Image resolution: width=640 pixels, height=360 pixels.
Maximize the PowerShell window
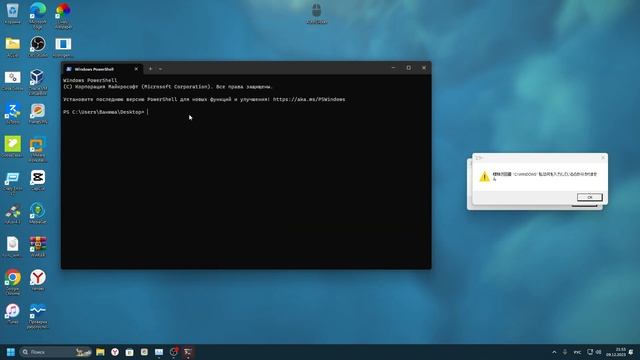pyautogui.click(x=409, y=68)
